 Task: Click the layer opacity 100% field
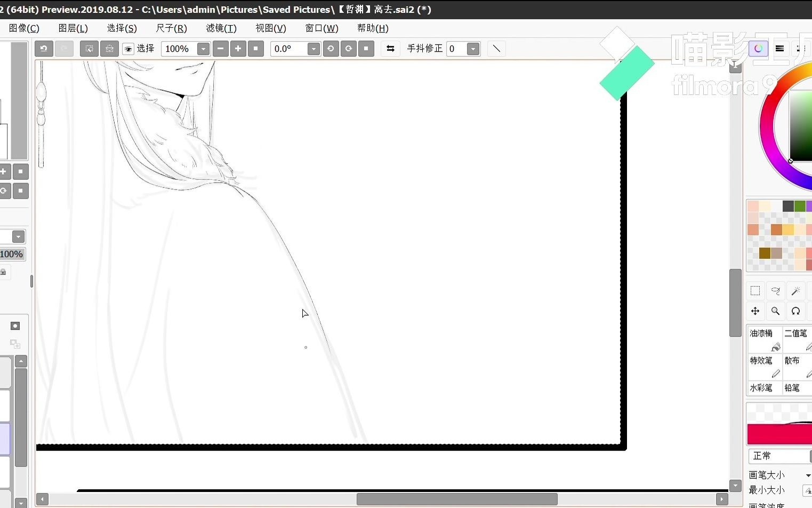[x=12, y=254]
